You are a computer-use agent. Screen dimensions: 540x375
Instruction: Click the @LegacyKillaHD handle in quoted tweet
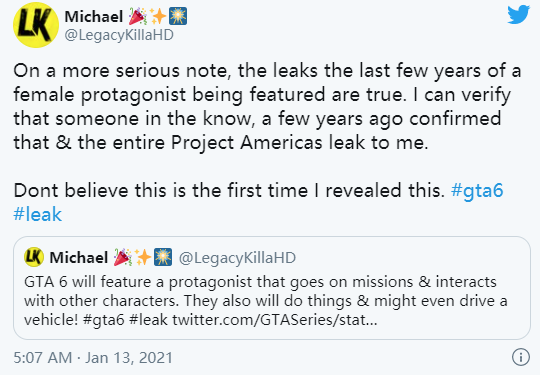237,258
